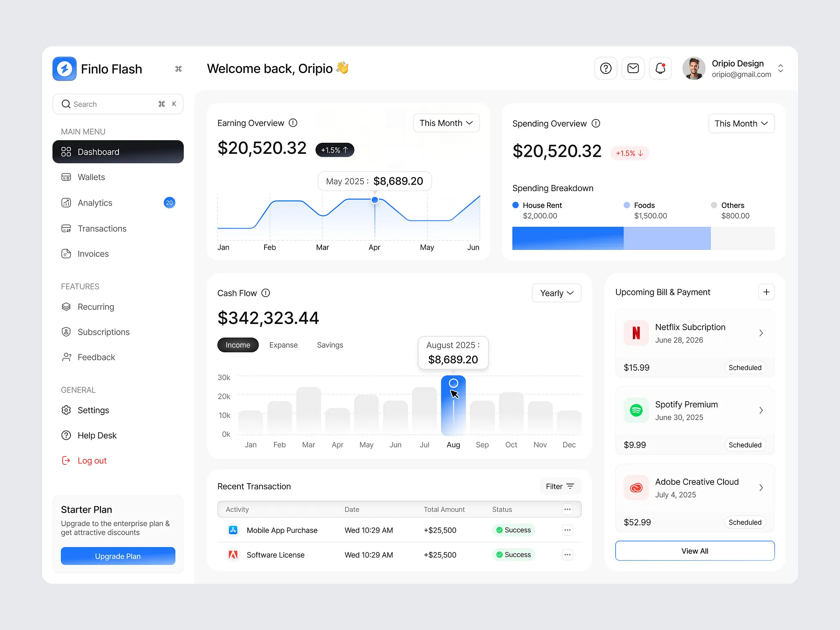840x630 pixels.
Task: Click the notification bell icon
Action: (660, 68)
